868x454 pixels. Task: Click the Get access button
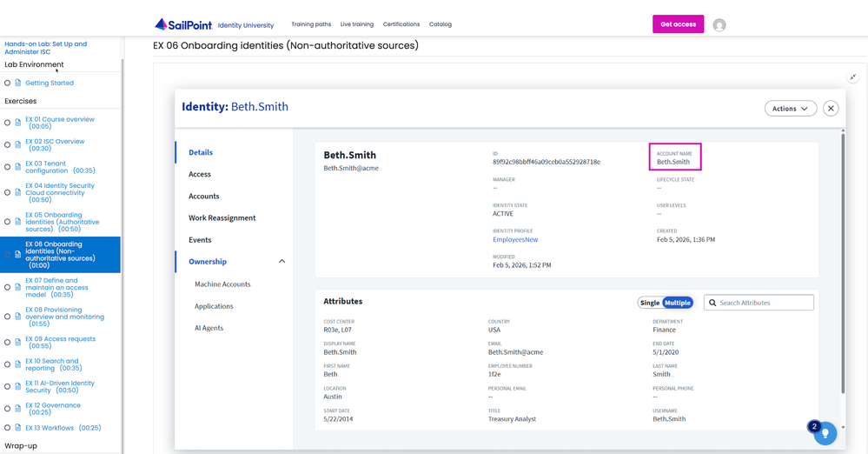(x=678, y=24)
